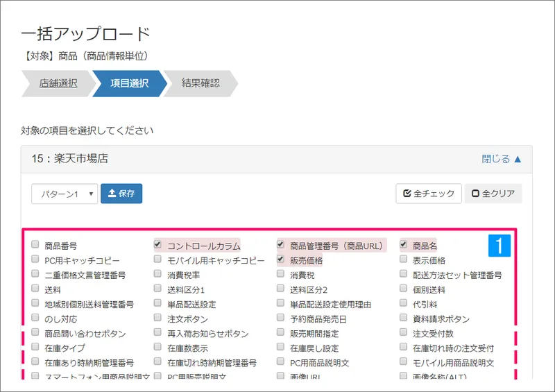Check the 送料 checkbox

(35, 288)
